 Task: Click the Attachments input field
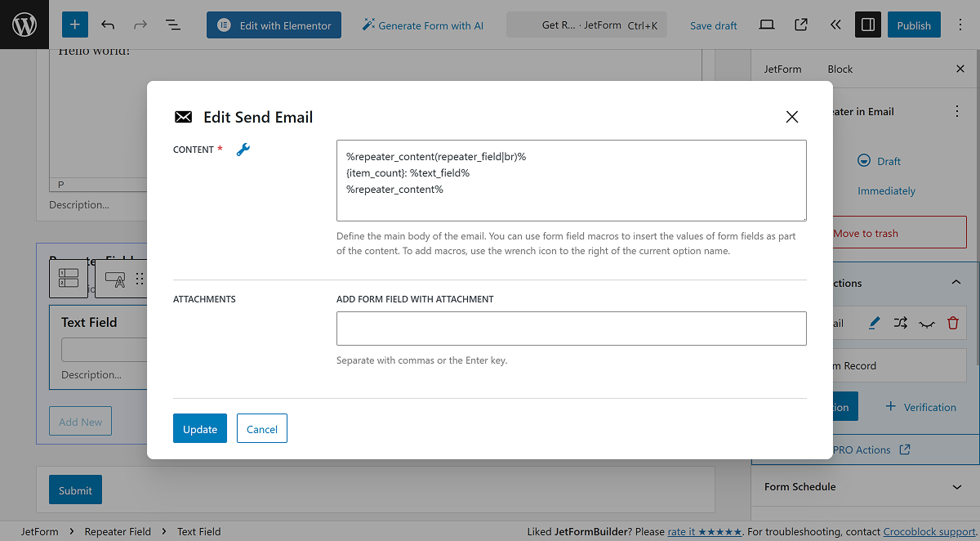(572, 328)
